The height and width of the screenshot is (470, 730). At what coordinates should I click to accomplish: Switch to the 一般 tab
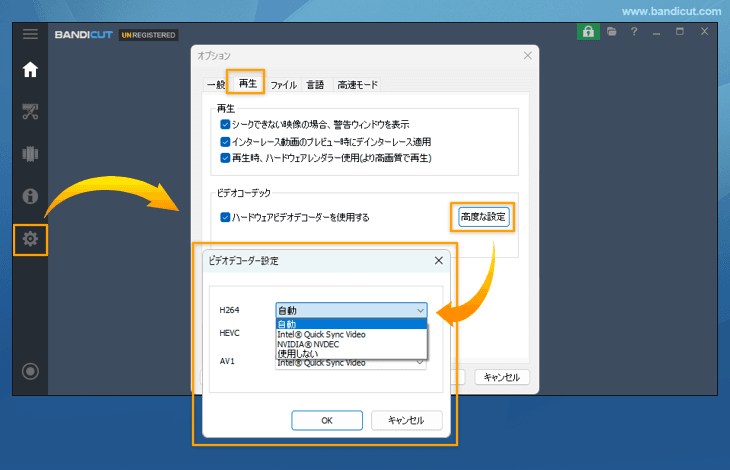click(x=216, y=85)
